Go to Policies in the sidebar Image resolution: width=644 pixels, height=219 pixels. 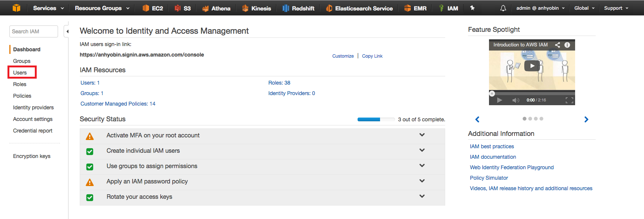[x=22, y=96]
